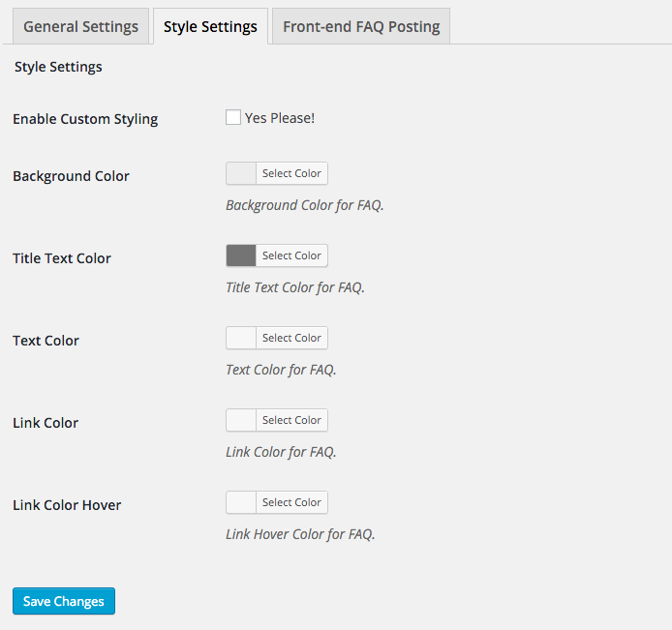This screenshot has height=630, width=672.
Task: Click the "Yes Please!" checkbox label text
Action: tap(280, 118)
